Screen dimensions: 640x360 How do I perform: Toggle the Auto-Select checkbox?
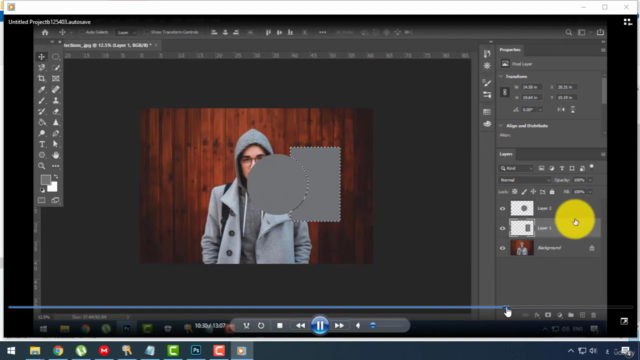[81, 32]
